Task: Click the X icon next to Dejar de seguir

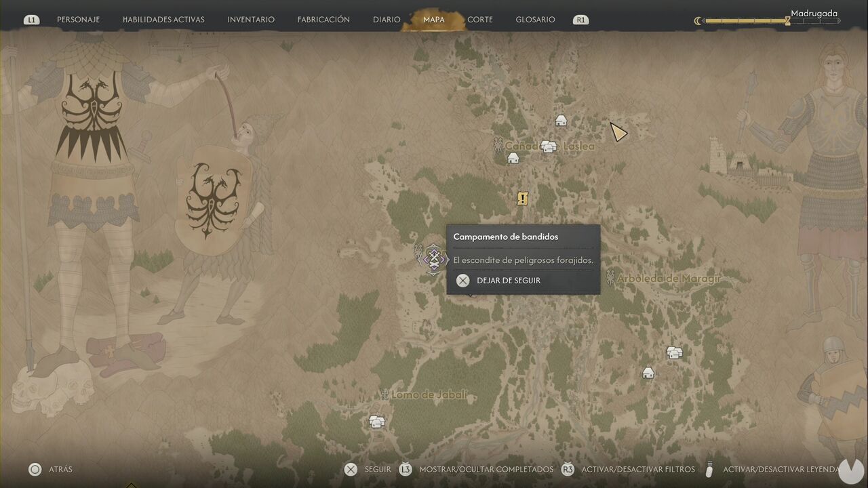Action: (x=462, y=281)
